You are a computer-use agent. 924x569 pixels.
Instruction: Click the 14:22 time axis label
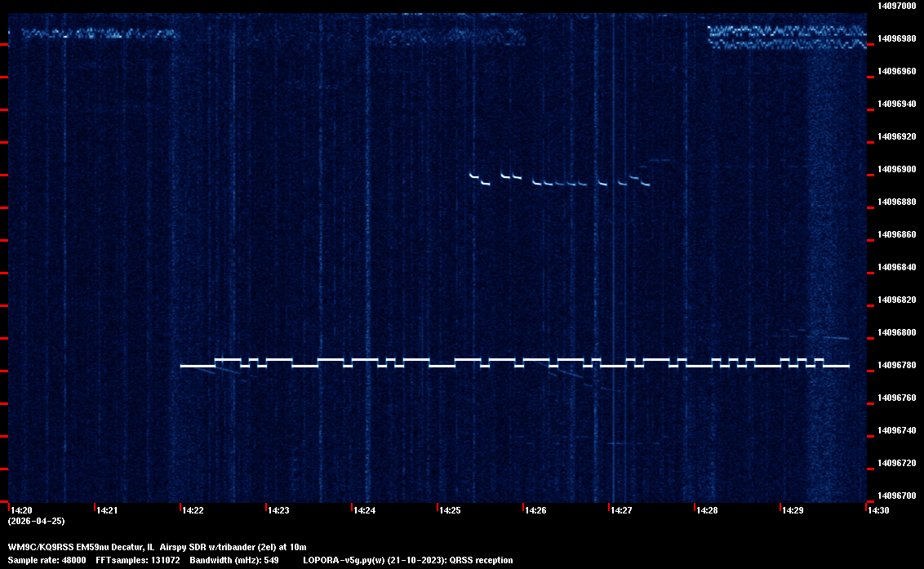coord(193,511)
